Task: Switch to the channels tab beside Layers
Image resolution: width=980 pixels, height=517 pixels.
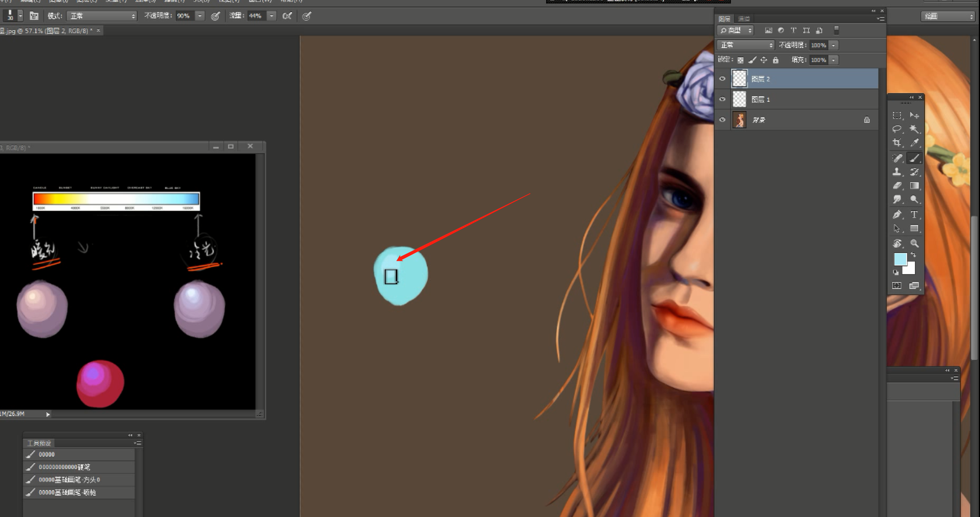Action: coord(744,19)
